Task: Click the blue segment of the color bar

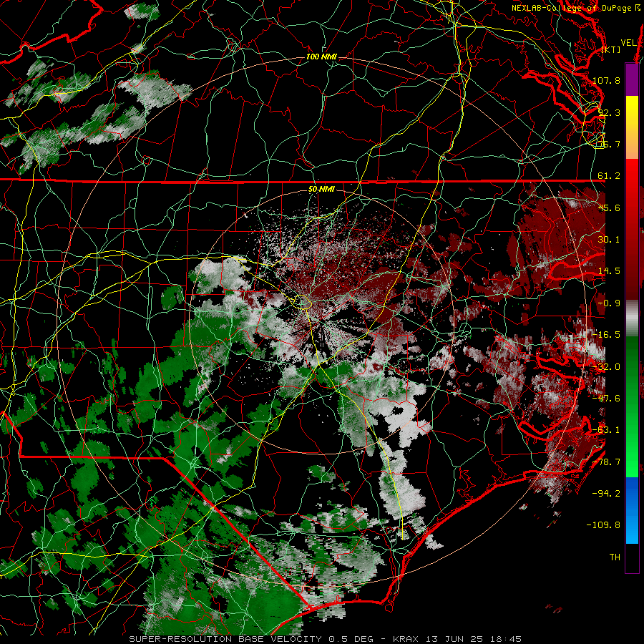Action: click(x=632, y=510)
